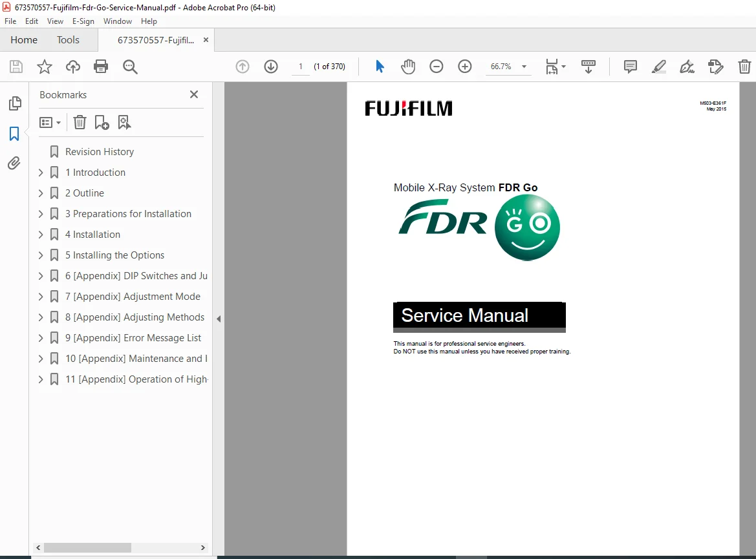This screenshot has height=559, width=756.
Task: Open the bookmarks Options menu
Action: pos(50,122)
